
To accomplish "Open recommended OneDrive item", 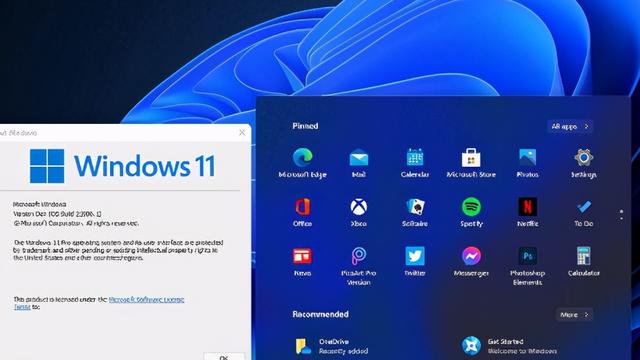I will [331, 346].
